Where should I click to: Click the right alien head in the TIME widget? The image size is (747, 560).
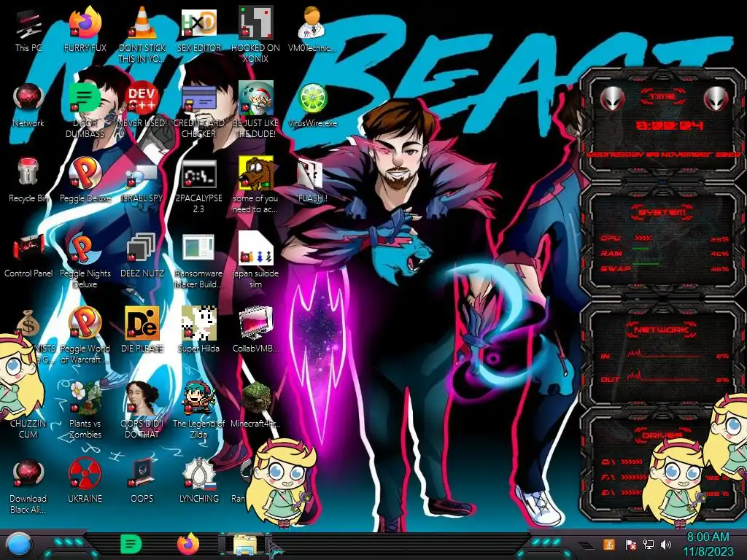(x=716, y=98)
